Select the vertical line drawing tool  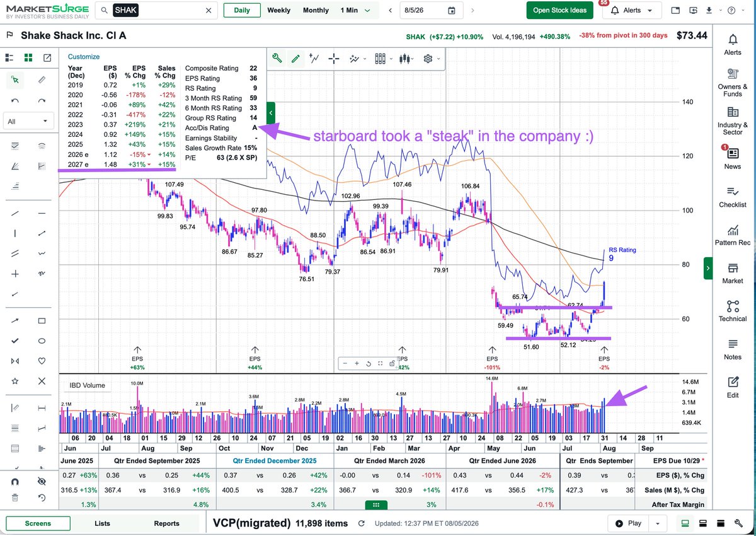tap(15, 233)
